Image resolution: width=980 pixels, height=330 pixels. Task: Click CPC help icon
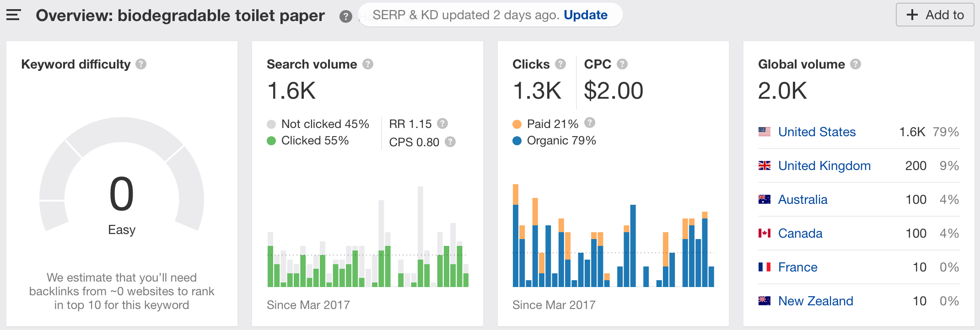622,64
